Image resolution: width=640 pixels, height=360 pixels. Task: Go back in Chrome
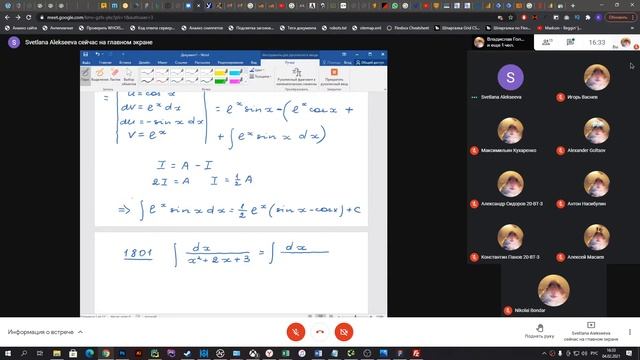coord(7,18)
